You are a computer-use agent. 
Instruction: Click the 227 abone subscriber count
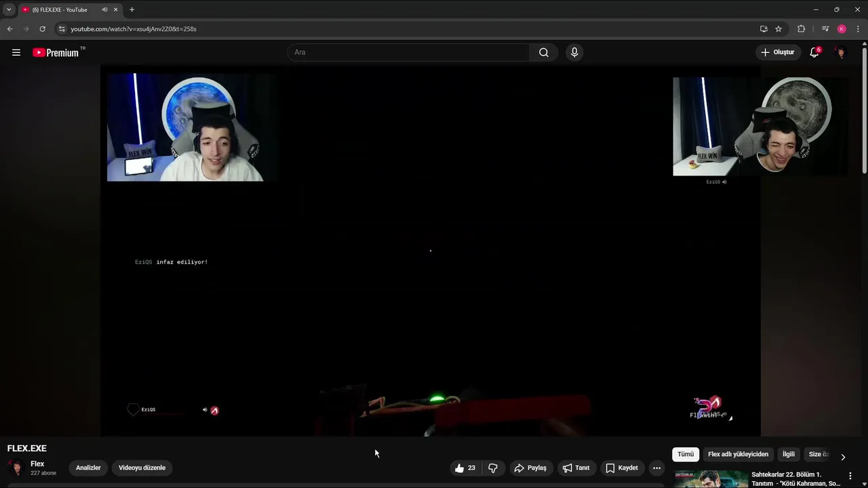43,473
